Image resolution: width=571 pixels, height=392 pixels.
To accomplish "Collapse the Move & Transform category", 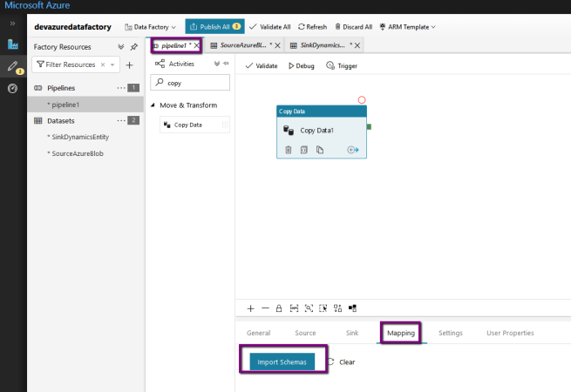I will [154, 105].
